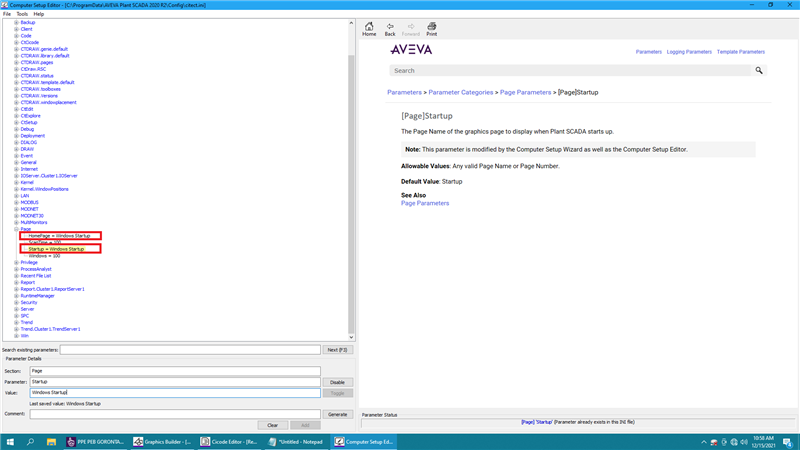Open the File menu
Viewport: 800px width, 450px height.
click(7, 14)
